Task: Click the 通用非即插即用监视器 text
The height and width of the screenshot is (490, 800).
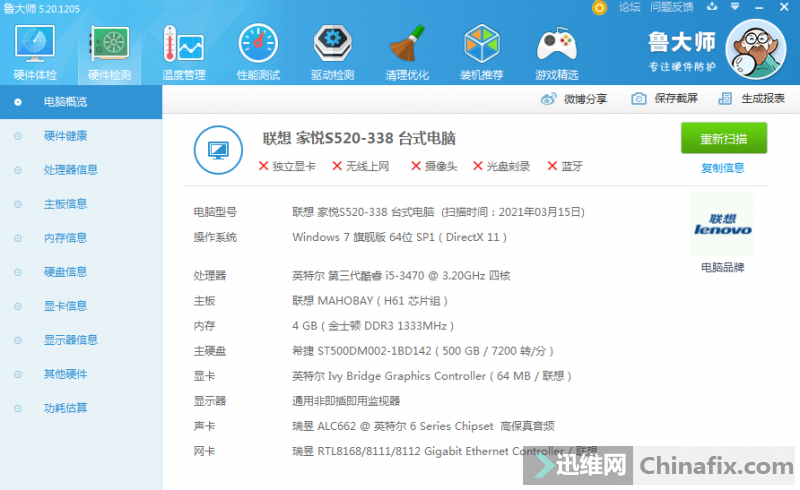Action: tap(346, 401)
